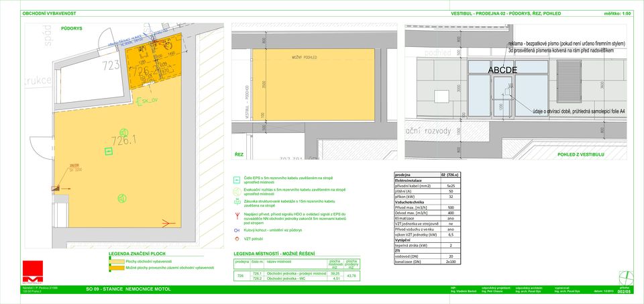Click the 'VESTIBUL - PRODEJNA 02 - PŮDORYS, ŘEZ, POHLED' heading
The width and height of the screenshot is (644, 304).
tap(506, 13)
